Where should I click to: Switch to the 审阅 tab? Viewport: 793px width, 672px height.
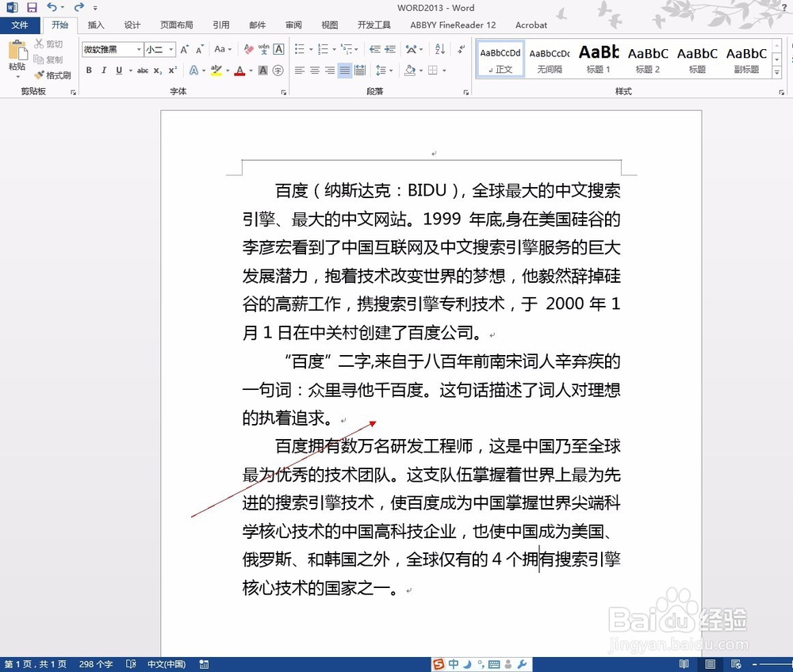point(293,25)
